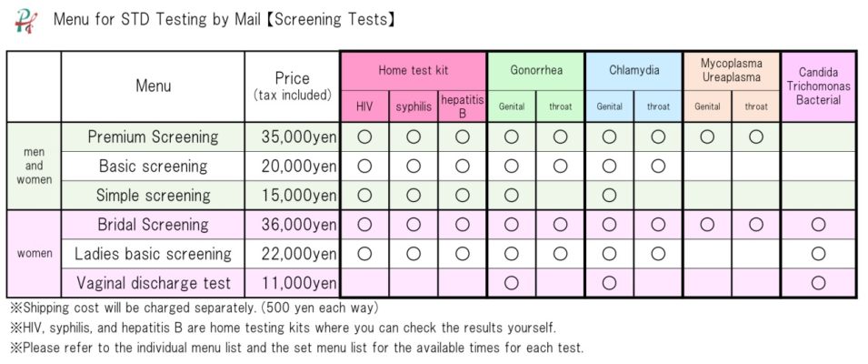868x364 pixels.
Task: Select the Basic screening menu name
Action: coord(154,167)
